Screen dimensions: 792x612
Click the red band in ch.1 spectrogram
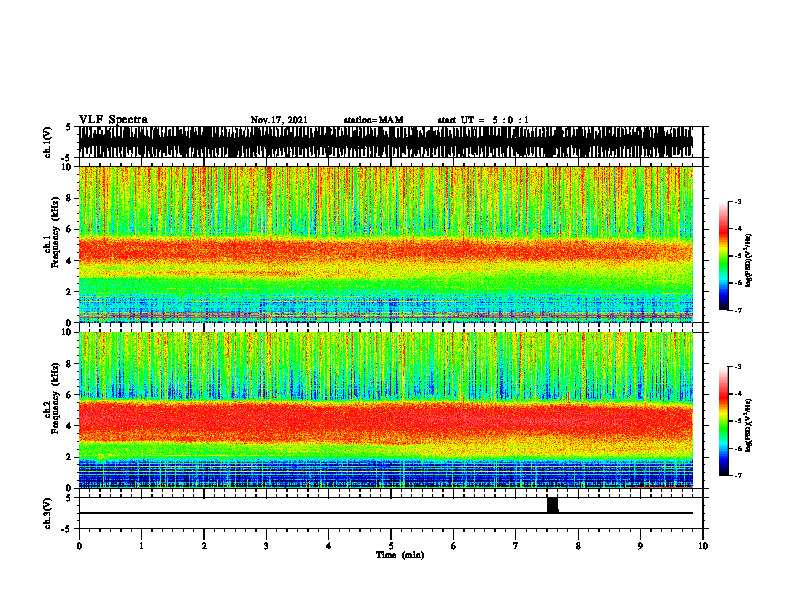click(386, 250)
